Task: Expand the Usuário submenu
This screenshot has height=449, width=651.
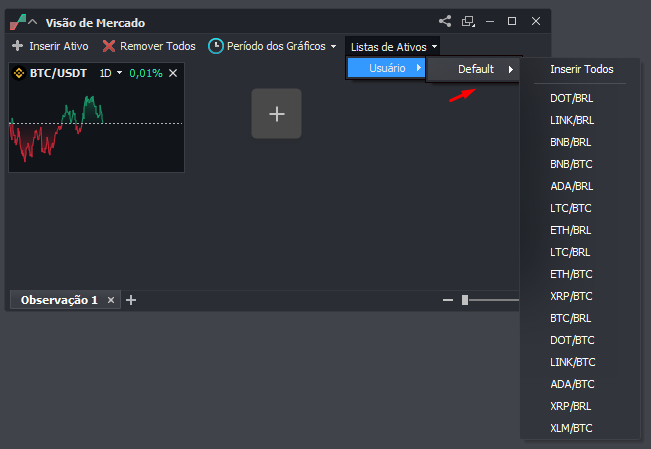Action: pos(387,68)
